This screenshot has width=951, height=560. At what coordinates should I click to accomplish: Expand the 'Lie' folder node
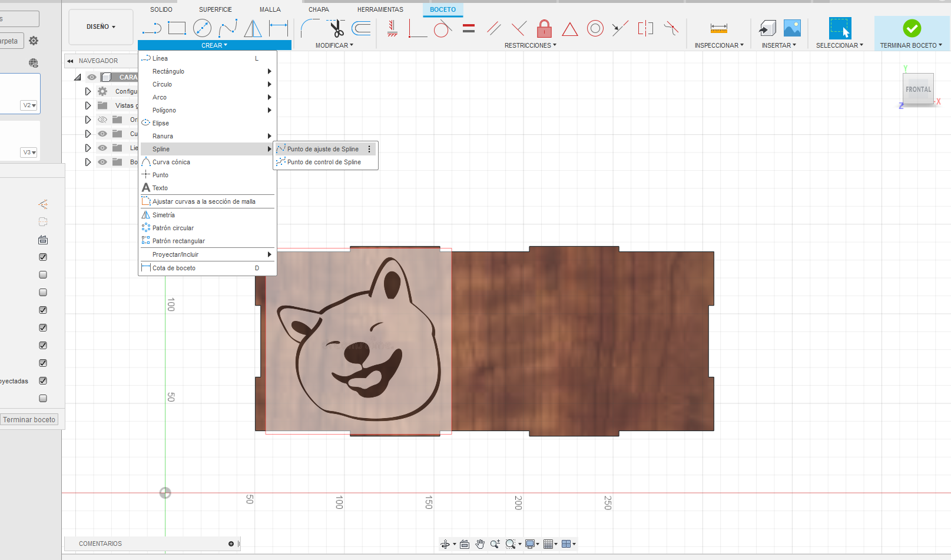pyautogui.click(x=88, y=148)
